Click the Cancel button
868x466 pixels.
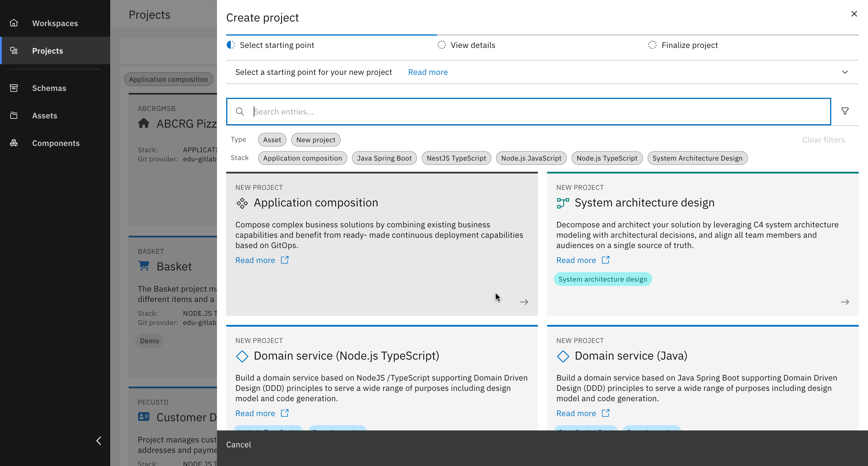pyautogui.click(x=238, y=444)
